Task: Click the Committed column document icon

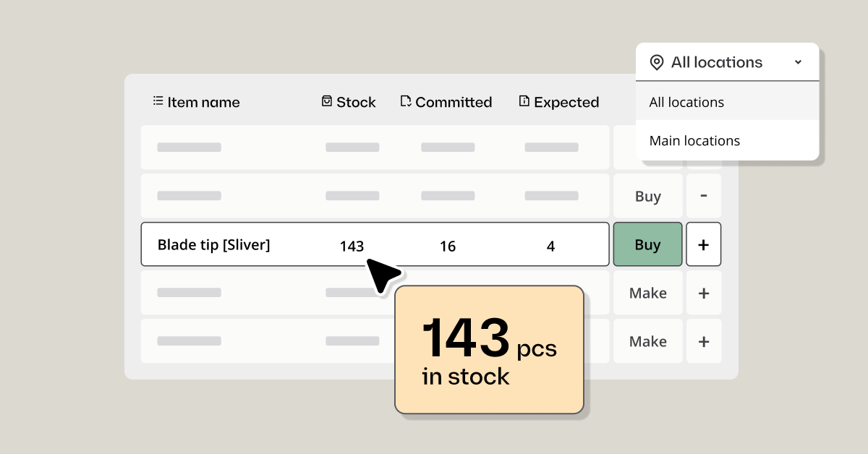Action: [406, 101]
